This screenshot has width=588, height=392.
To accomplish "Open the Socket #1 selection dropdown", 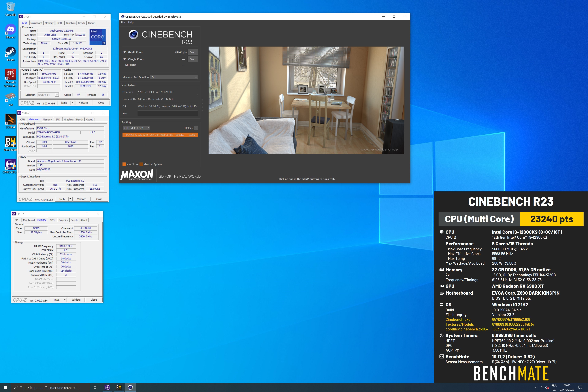I will click(x=48, y=95).
